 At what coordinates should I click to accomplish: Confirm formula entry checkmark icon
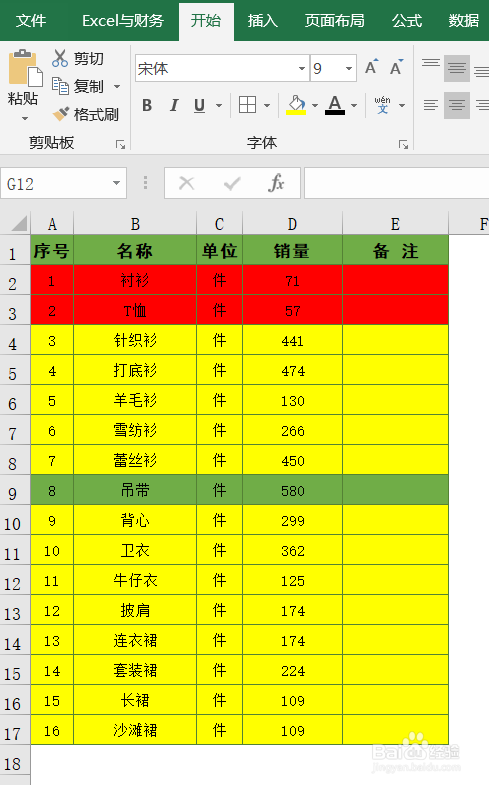(232, 183)
